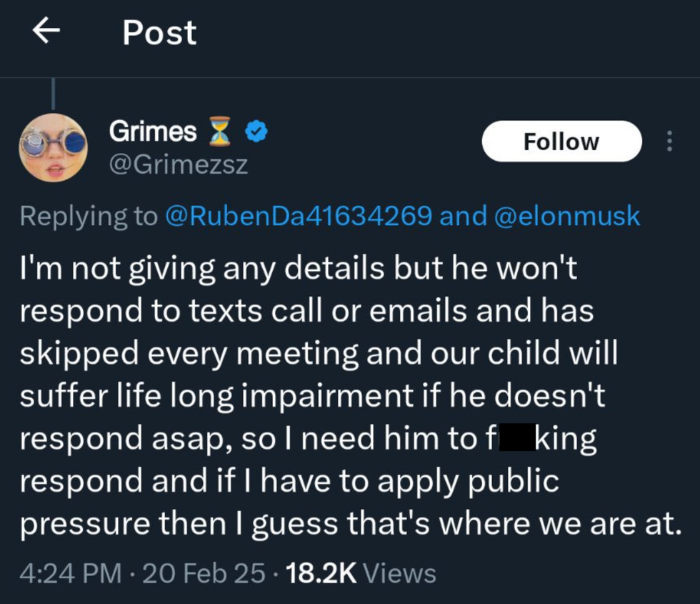Click the Views label
700x604 pixels.
(x=400, y=573)
